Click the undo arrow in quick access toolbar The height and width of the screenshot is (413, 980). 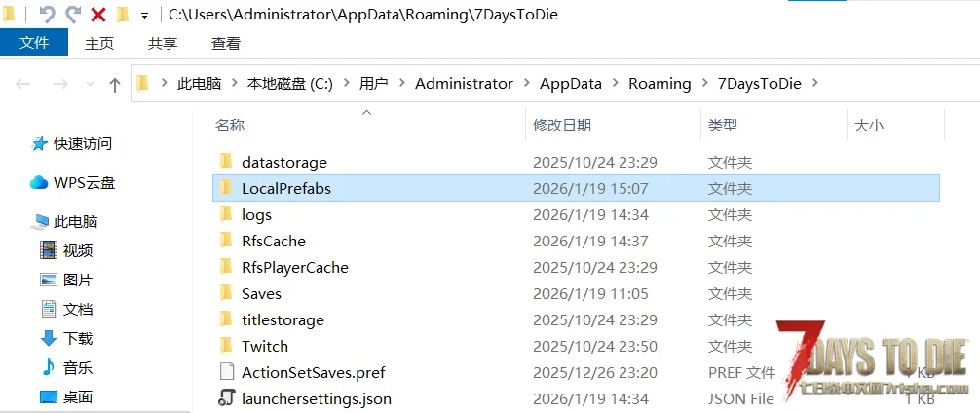[x=47, y=15]
